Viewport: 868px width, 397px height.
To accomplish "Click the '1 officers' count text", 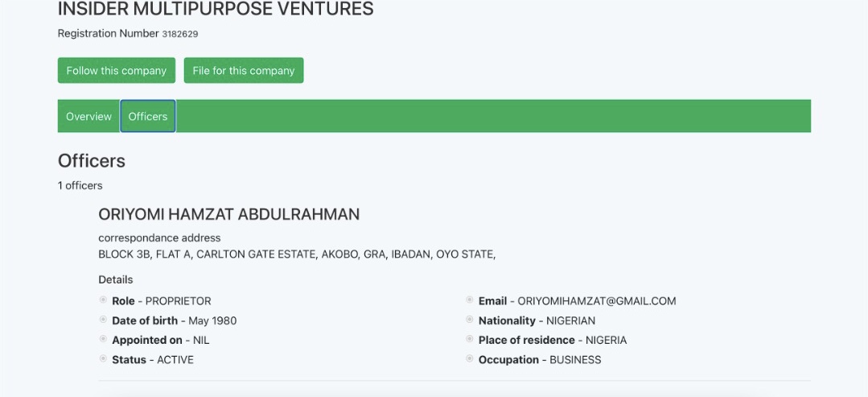I will click(80, 185).
